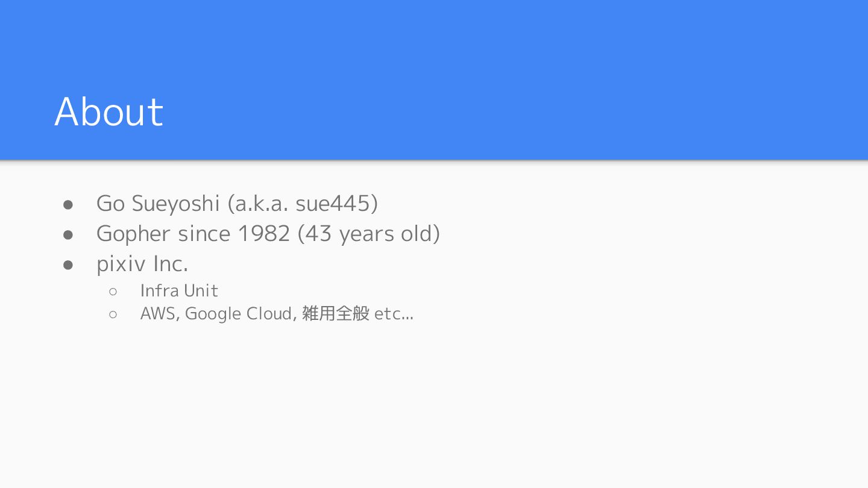Click the word AWS
This screenshot has width=868, height=488.
[159, 314]
